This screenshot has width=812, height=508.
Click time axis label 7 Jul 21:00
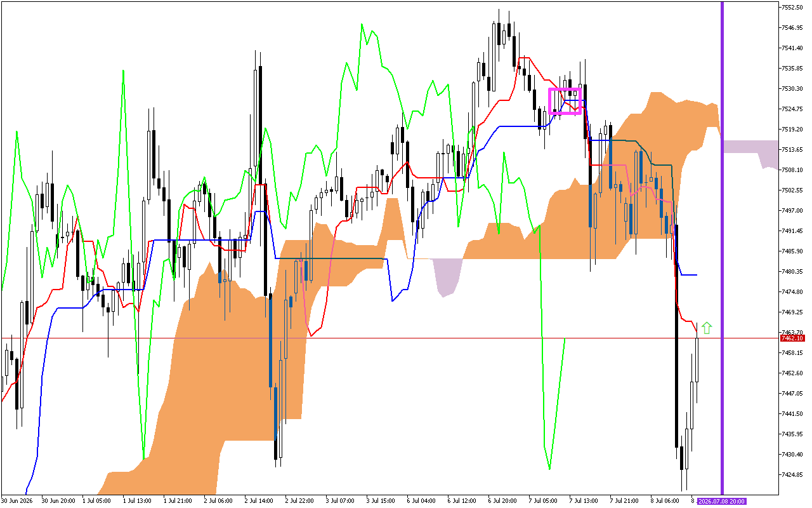point(625,501)
